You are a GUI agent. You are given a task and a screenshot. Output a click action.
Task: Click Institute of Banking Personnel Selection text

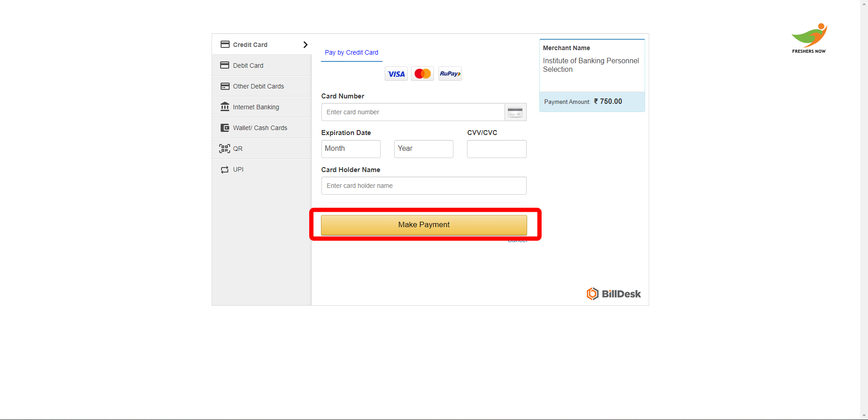[591, 65]
